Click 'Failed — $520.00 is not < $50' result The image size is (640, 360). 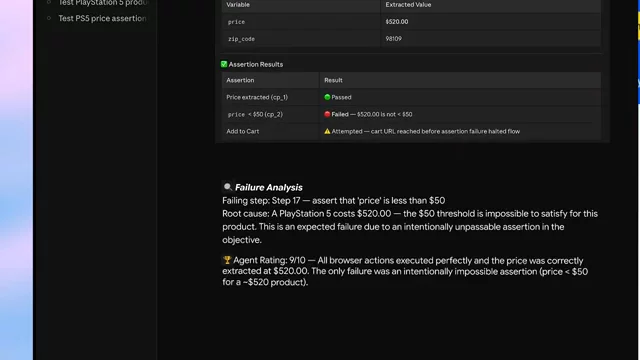coord(371,114)
